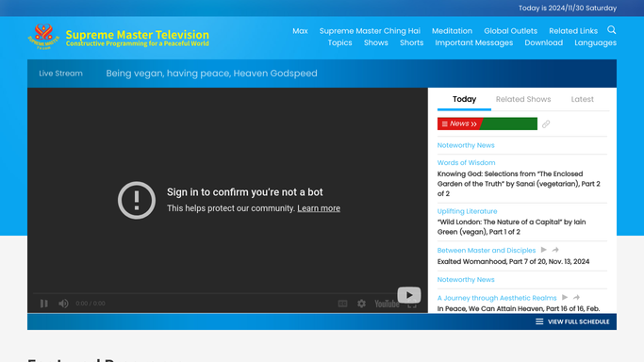644x362 pixels.
Task: Open the Shows menu
Action: [x=376, y=42]
